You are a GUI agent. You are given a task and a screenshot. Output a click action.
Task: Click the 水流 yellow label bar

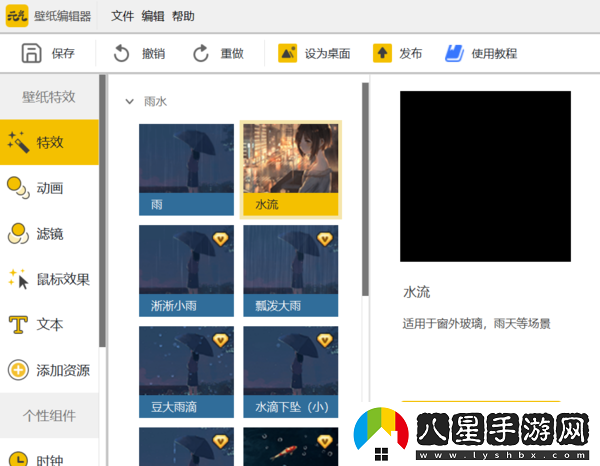(x=291, y=204)
